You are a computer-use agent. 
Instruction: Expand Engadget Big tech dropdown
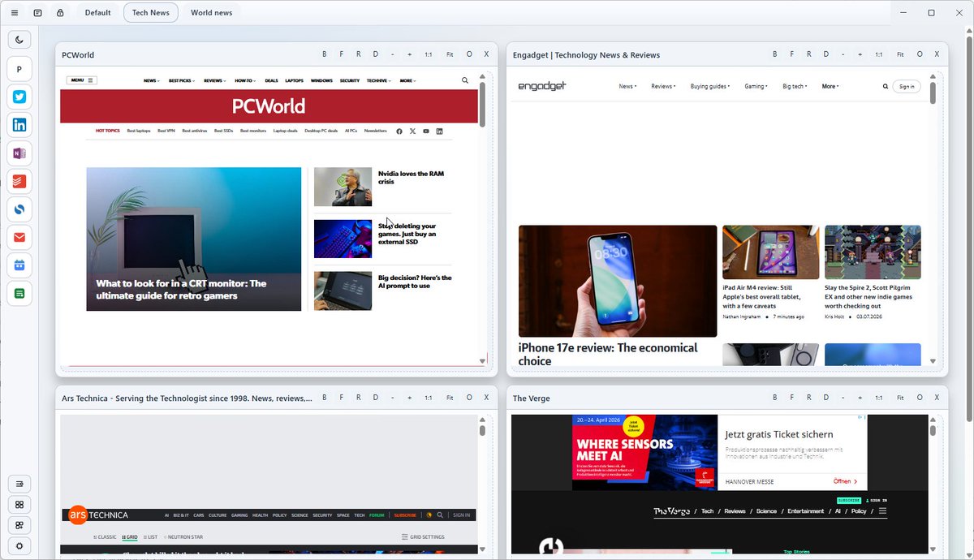(x=795, y=86)
